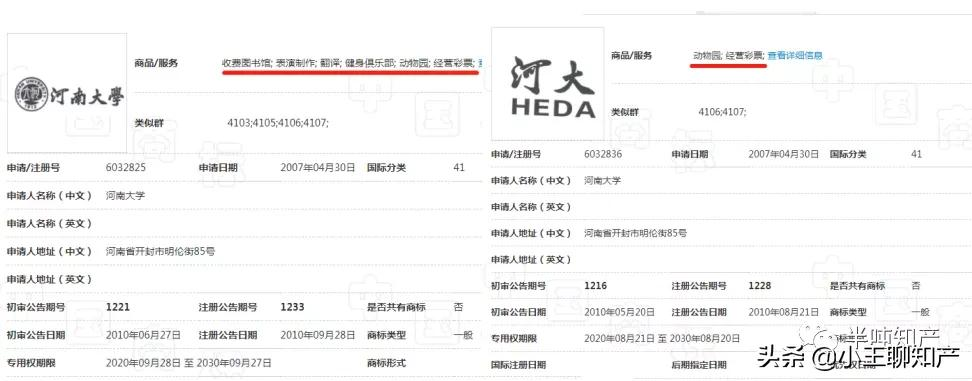
Task: Click the 一般 trademark type in record 6032825
Action: tap(463, 335)
